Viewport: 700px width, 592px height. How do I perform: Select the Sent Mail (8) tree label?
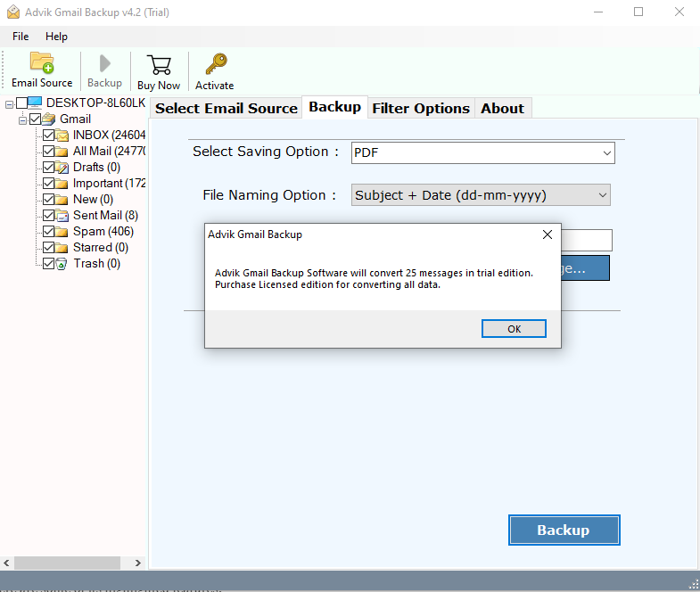pos(105,216)
